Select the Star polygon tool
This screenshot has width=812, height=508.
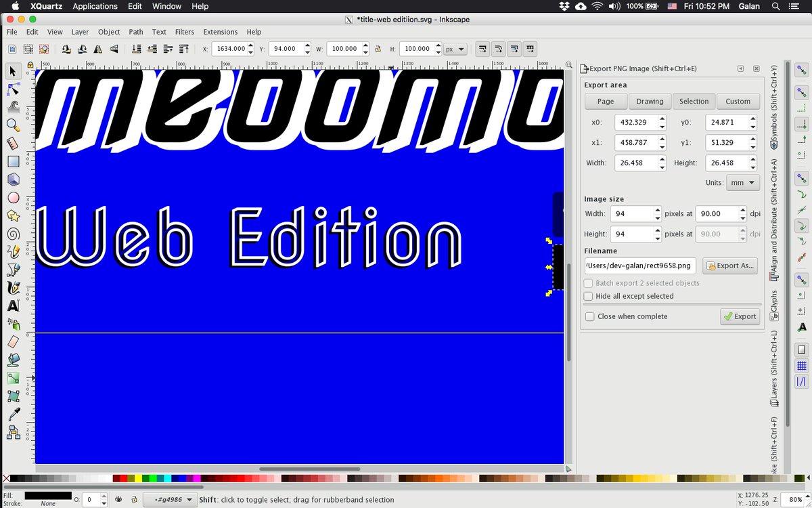pos(13,215)
